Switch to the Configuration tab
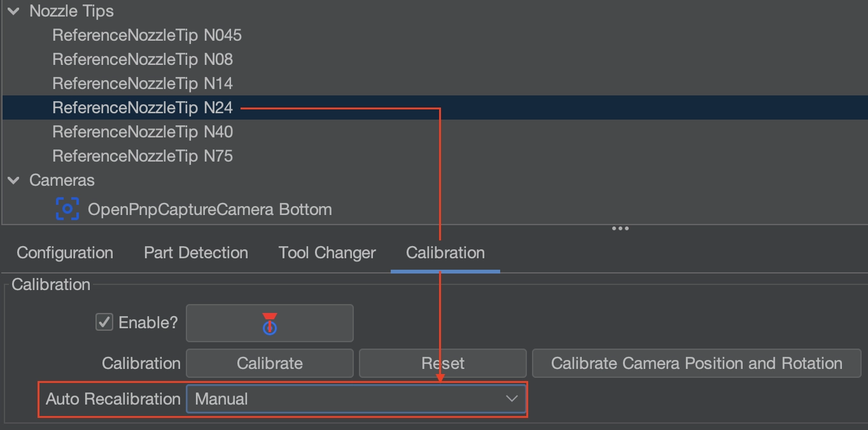Image resolution: width=868 pixels, height=430 pixels. (x=65, y=253)
